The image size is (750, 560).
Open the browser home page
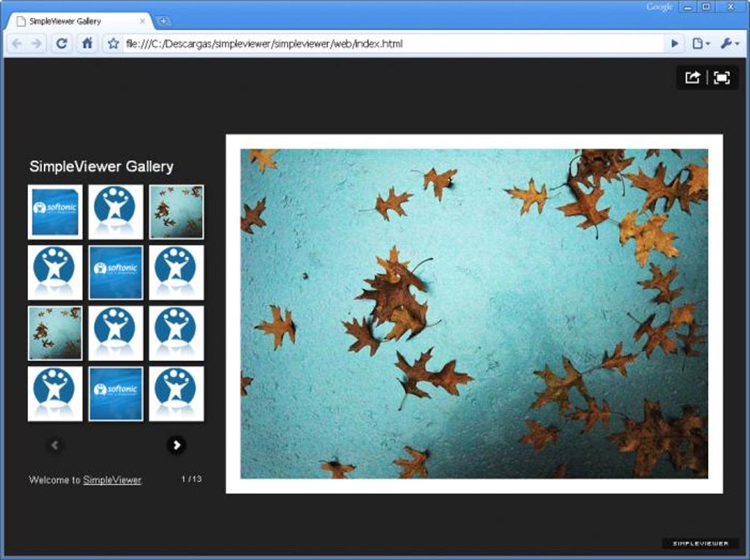(x=87, y=43)
